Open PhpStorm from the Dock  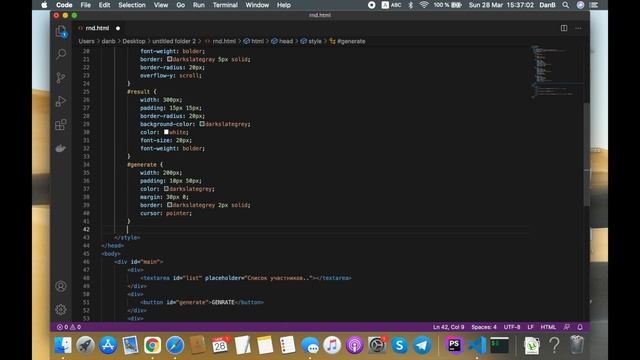pyautogui.click(x=454, y=345)
